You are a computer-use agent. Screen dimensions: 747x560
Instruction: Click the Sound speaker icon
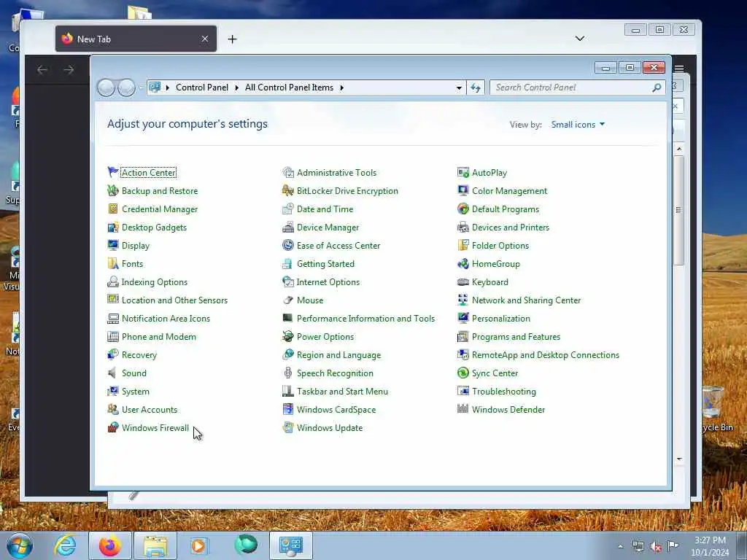[113, 373]
